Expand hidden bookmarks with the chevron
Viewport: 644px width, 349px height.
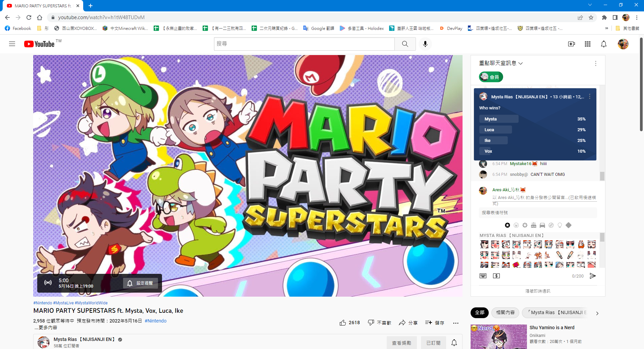(606, 28)
